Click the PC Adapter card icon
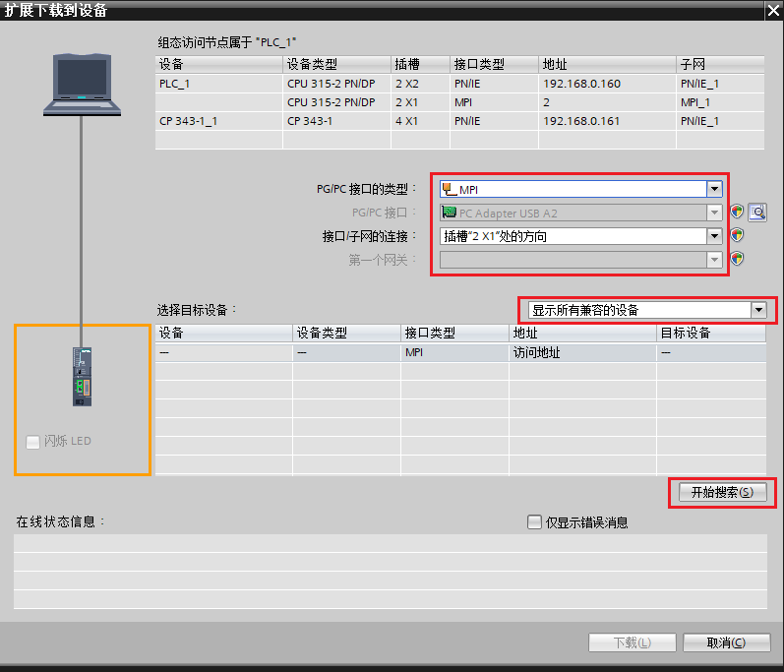The height and width of the screenshot is (672, 784). pos(449,213)
